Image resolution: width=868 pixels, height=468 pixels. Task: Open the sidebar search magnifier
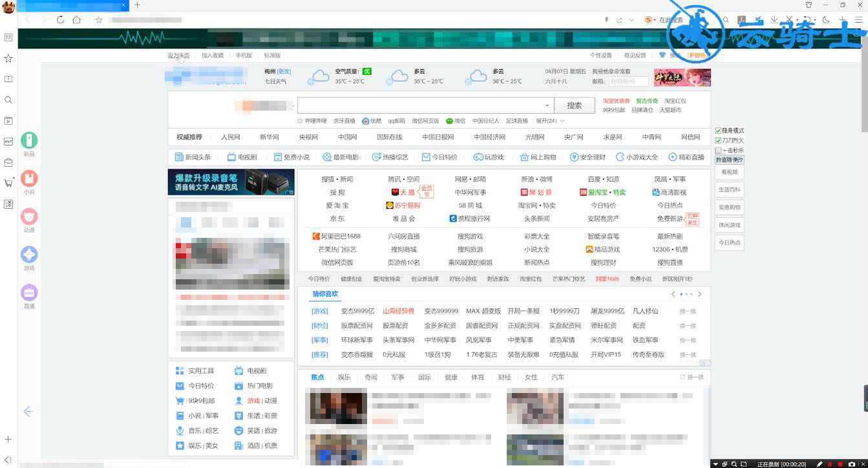click(8, 100)
